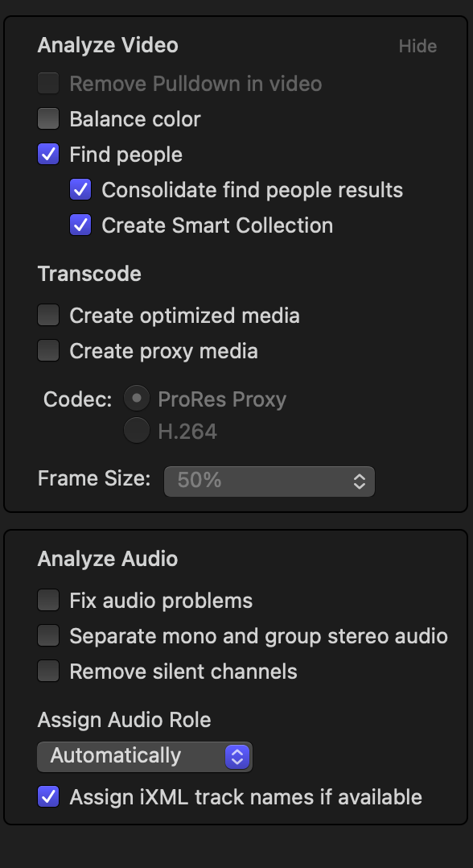Choose the H.264 codec radio button
This screenshot has height=868, width=473.
(137, 431)
